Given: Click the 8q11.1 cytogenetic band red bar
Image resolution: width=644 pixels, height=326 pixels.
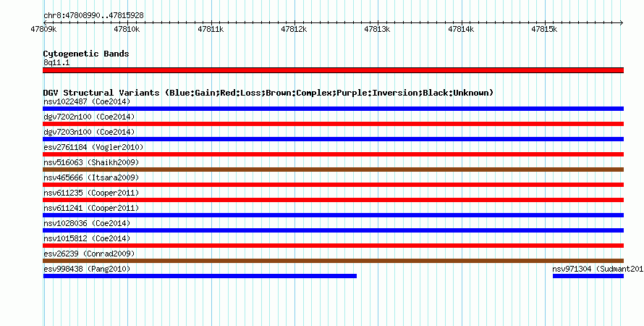Looking at the screenshot, I should (x=333, y=70).
